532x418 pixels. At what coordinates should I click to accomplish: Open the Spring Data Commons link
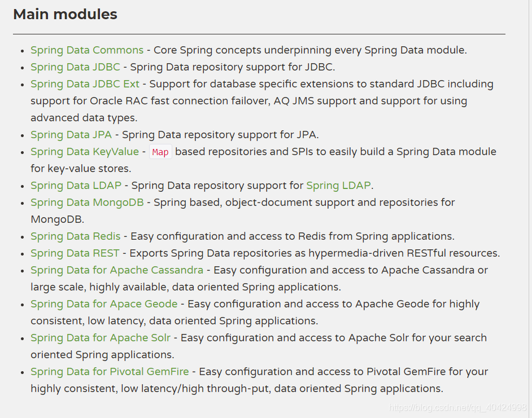pyautogui.click(x=87, y=50)
